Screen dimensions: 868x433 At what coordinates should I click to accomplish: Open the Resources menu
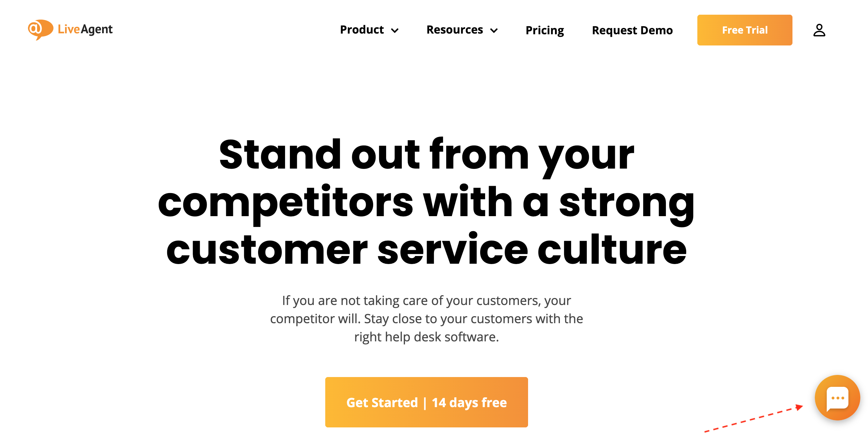455,30
